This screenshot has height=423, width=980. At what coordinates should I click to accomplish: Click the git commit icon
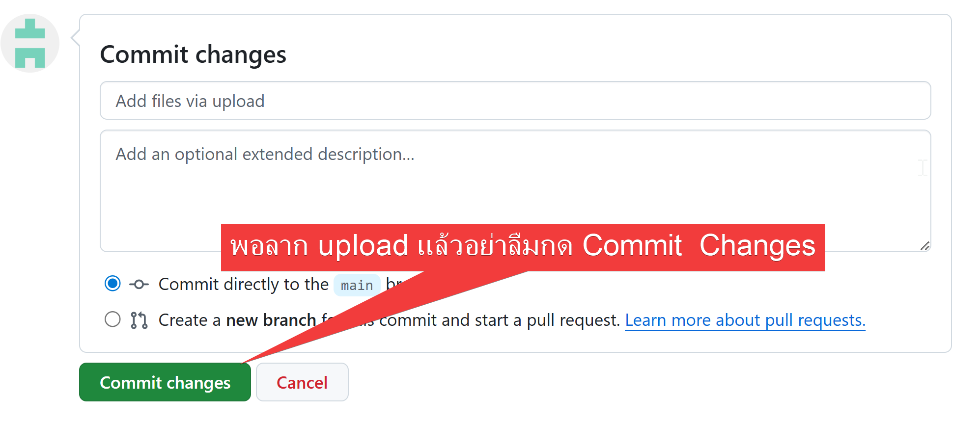click(139, 284)
